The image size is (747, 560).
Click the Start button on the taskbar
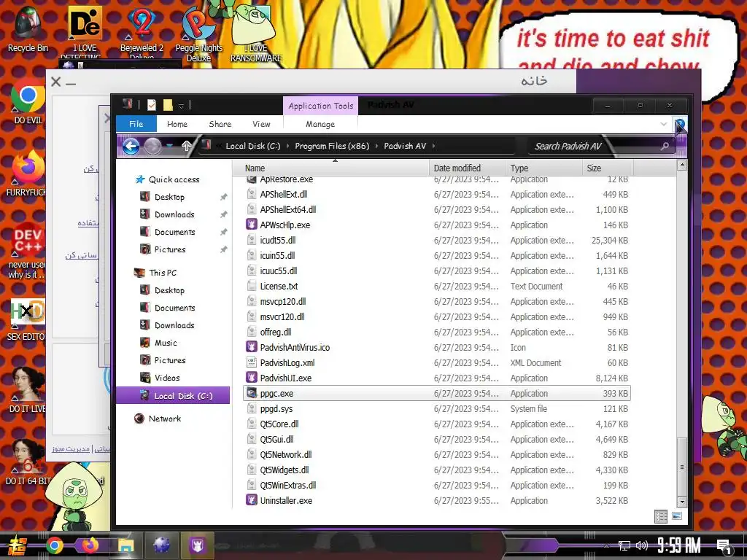click(16, 545)
